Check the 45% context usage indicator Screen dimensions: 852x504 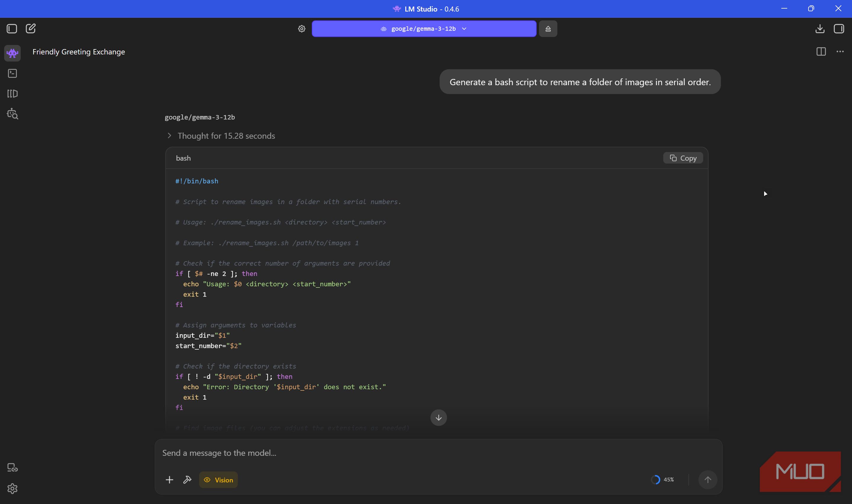[662, 479]
